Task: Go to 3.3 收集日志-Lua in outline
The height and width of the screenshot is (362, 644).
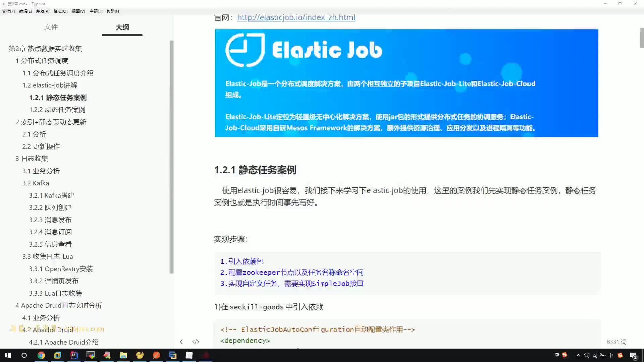Action: (x=48, y=256)
